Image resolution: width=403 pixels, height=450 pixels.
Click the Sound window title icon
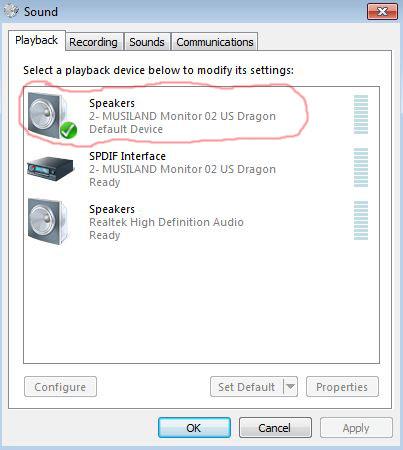pyautogui.click(x=11, y=11)
